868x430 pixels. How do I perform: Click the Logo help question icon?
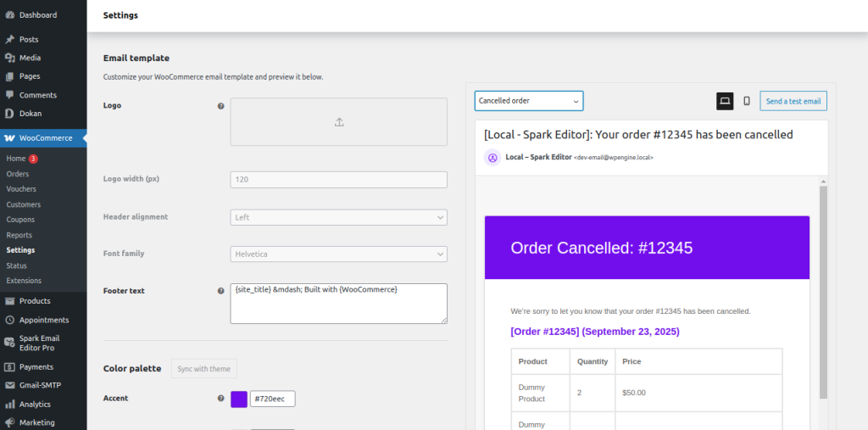point(221,106)
